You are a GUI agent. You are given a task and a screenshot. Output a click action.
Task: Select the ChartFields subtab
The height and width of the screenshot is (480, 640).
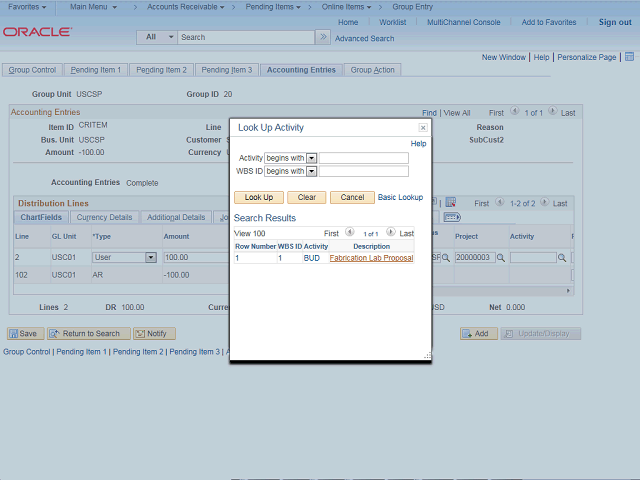pos(41,217)
